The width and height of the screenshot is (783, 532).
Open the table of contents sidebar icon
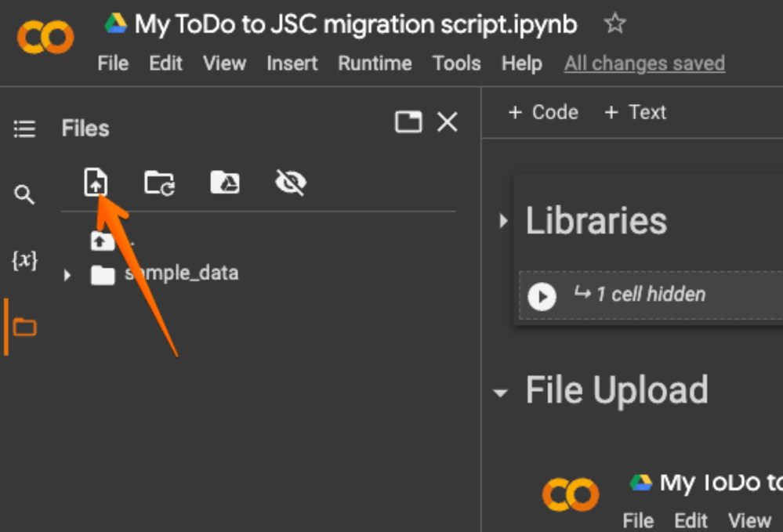(24, 128)
